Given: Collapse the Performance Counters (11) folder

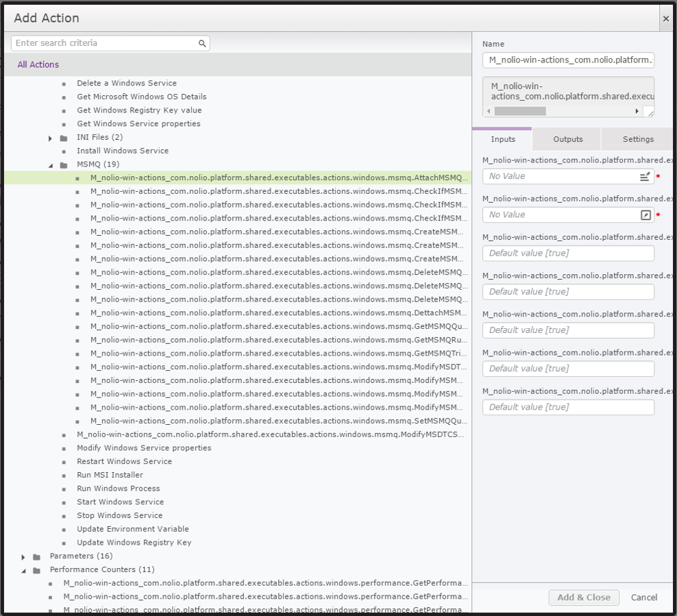Looking at the screenshot, I should tap(23, 570).
